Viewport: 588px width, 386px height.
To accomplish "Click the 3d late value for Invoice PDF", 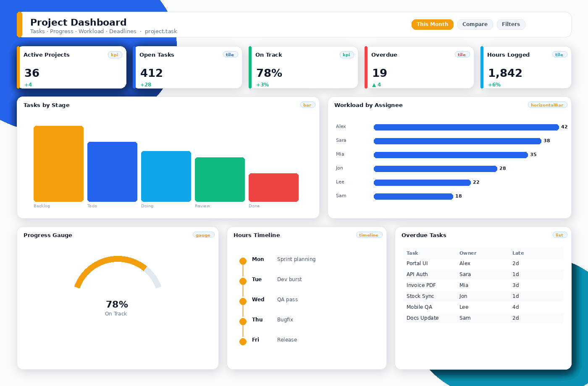I will (516, 285).
